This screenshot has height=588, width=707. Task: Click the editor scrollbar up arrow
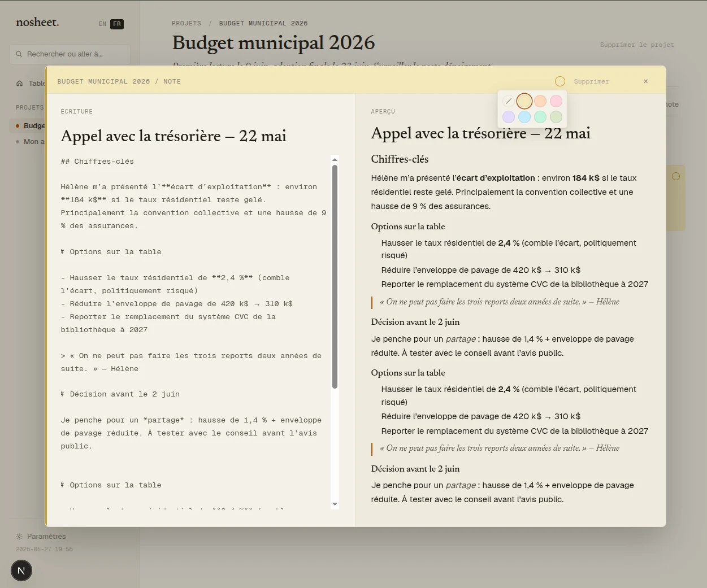(x=335, y=159)
